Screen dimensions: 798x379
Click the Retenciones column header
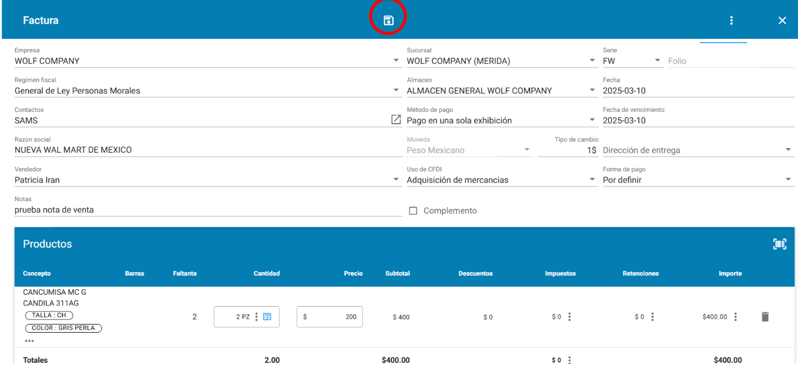(x=640, y=274)
